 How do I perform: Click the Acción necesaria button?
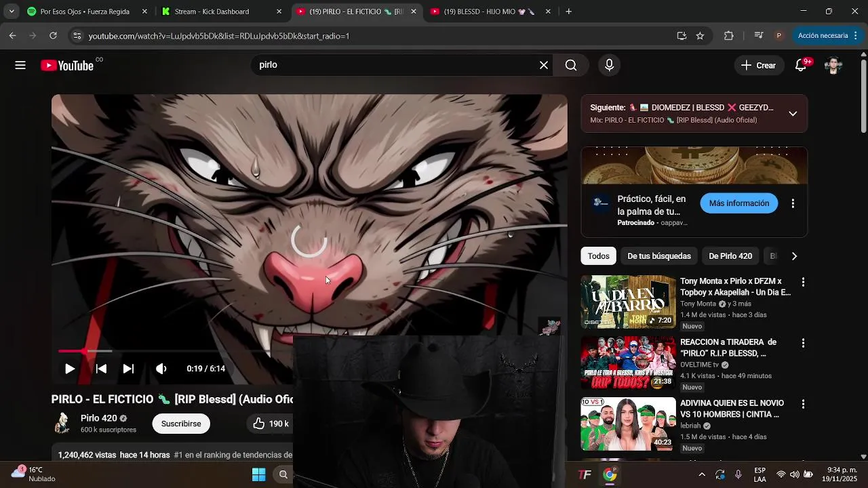click(823, 35)
